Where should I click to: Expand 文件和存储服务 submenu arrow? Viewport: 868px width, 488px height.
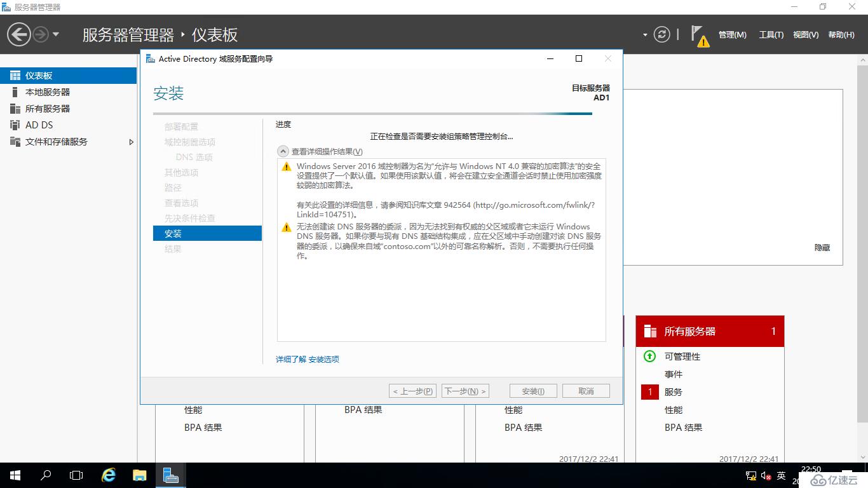point(132,142)
